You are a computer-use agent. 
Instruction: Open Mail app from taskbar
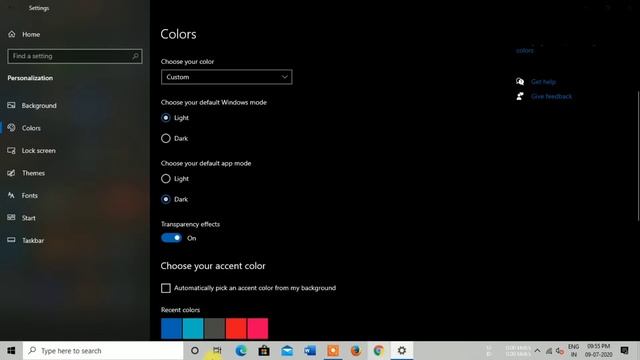click(287, 351)
